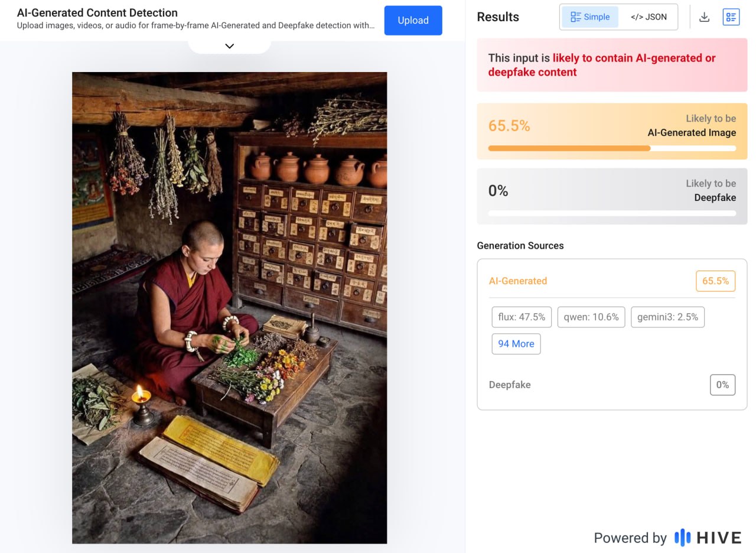The image size is (756, 553).
Task: Expand the chevron below the header
Action: point(230,46)
